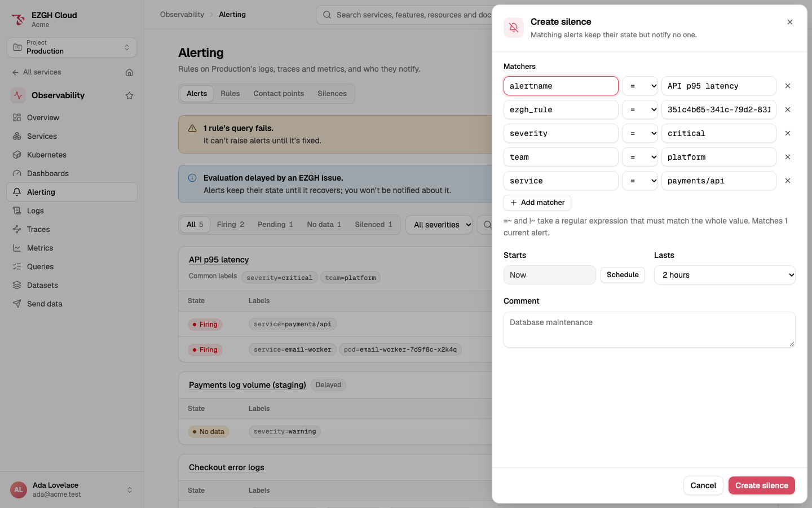Open Datasets in the sidebar

coord(72,285)
